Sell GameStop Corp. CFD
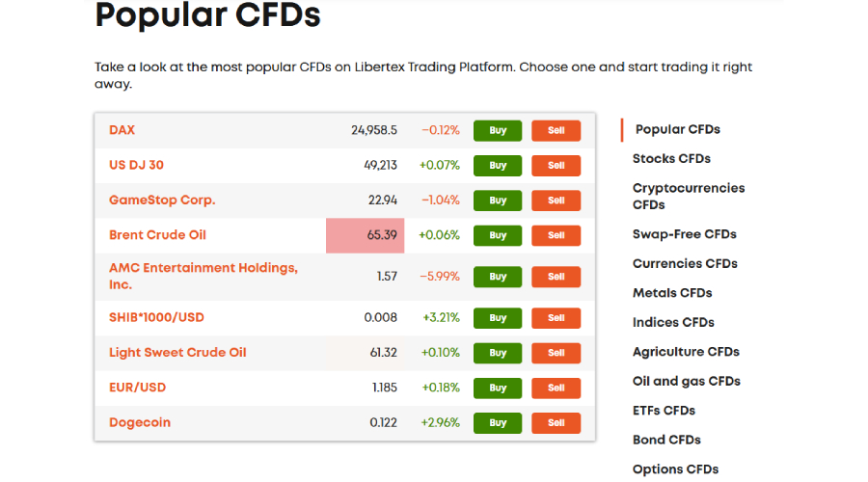 click(556, 201)
